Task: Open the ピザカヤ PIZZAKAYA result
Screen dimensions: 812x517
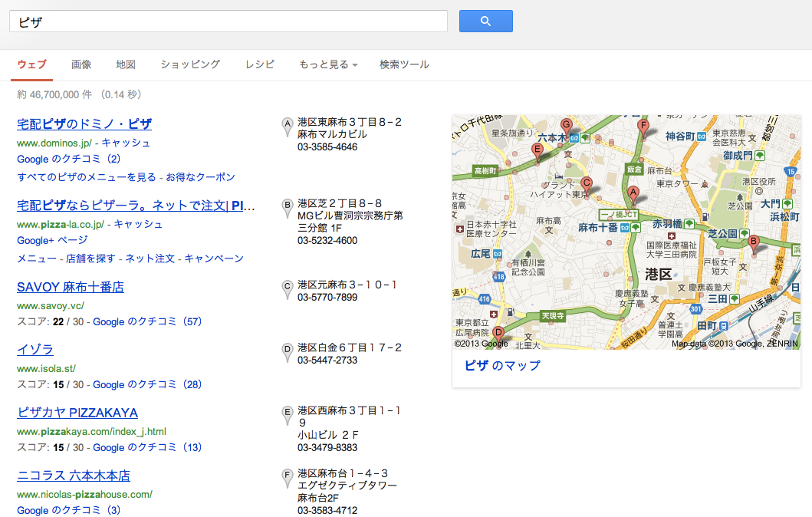Action: point(77,413)
